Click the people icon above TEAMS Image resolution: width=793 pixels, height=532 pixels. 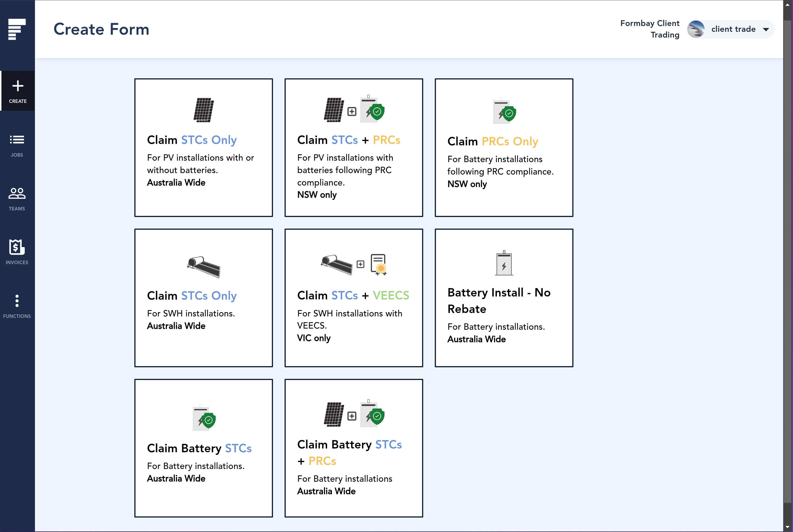(x=17, y=193)
